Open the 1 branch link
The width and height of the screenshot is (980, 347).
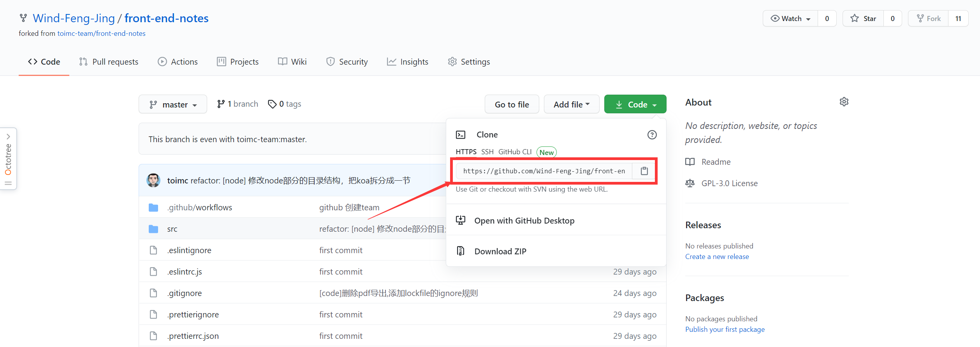point(238,104)
